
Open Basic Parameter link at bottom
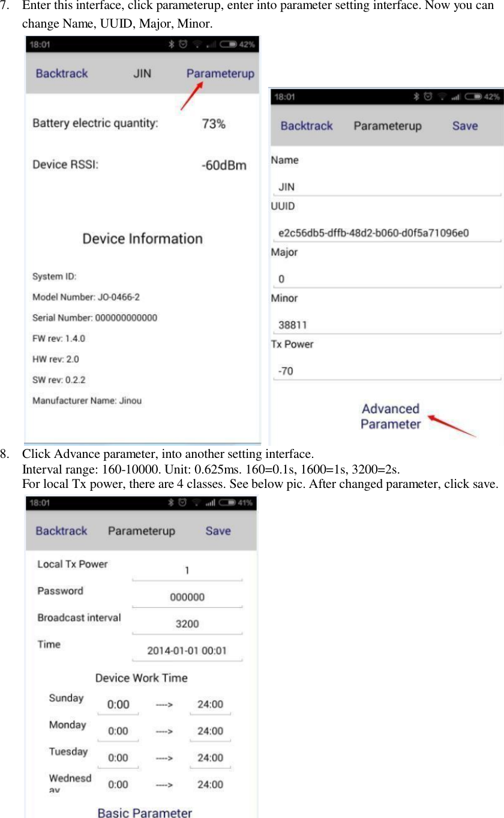click(145, 813)
